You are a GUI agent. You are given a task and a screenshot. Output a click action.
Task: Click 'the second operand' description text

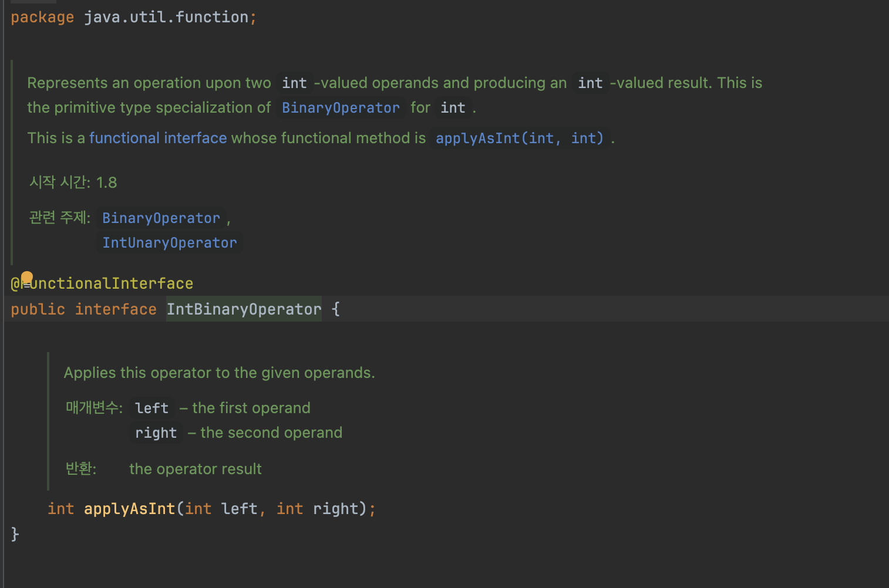[x=271, y=432]
